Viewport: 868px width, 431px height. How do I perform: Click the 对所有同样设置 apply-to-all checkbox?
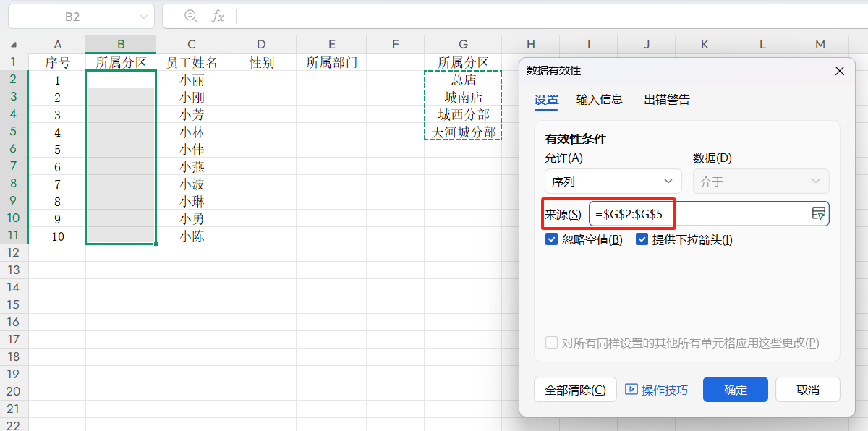pos(551,343)
